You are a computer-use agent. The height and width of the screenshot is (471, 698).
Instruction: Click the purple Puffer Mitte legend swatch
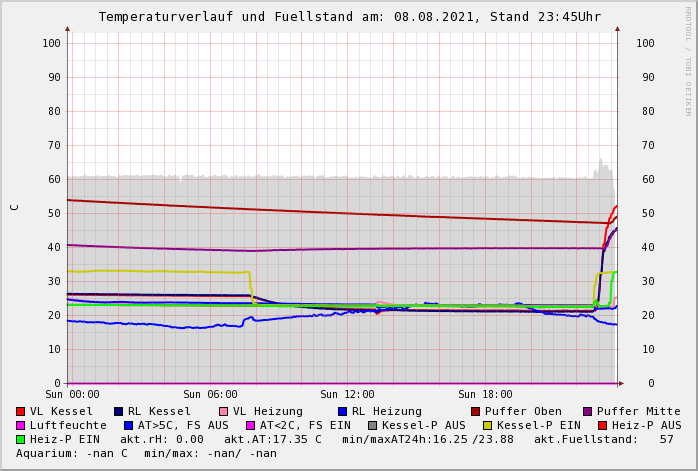coord(588,411)
